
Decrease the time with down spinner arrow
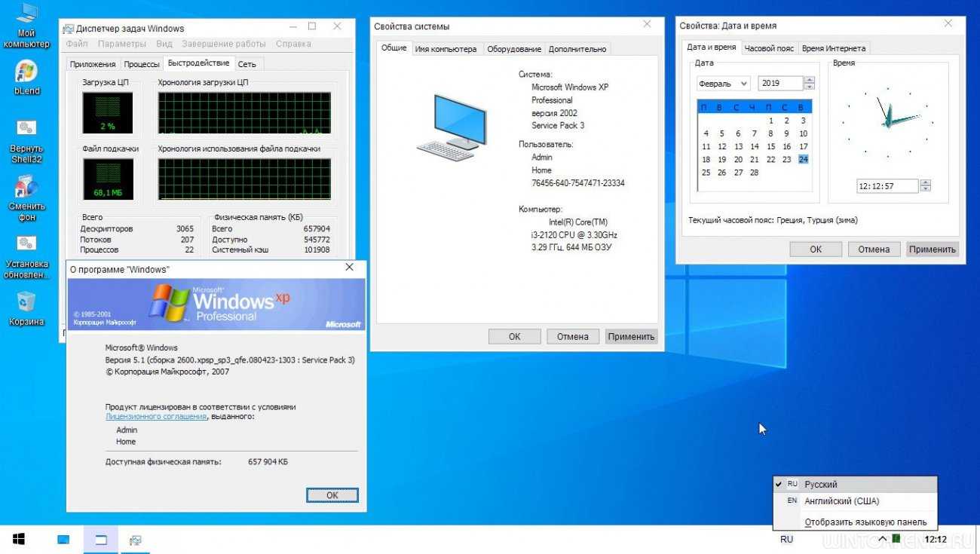pos(926,190)
